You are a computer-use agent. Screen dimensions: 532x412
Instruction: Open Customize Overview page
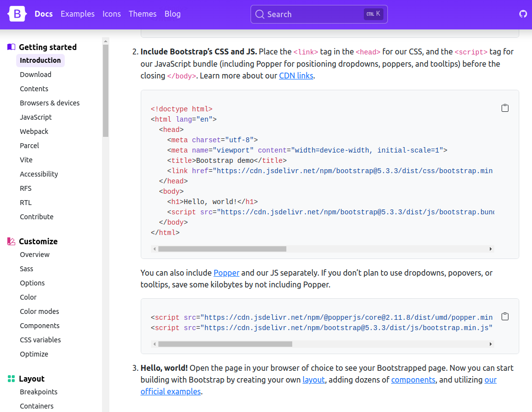35,255
